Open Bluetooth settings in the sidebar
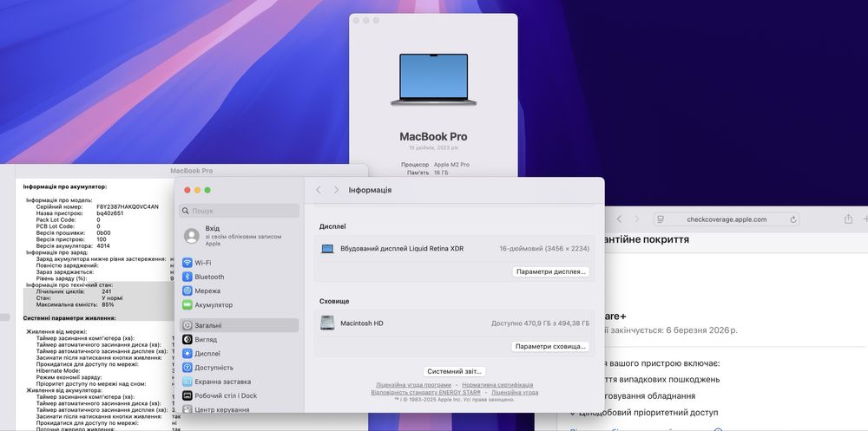Screen dimensions: 868x431 tap(240, 277)
